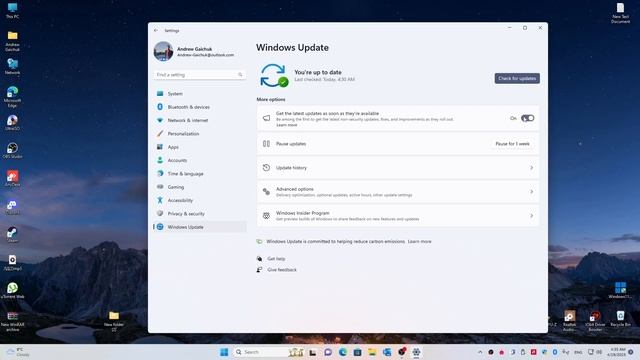The width and height of the screenshot is (640, 360).
Task: Show hidden tray icons chevron in taskbar
Action: pos(480,352)
